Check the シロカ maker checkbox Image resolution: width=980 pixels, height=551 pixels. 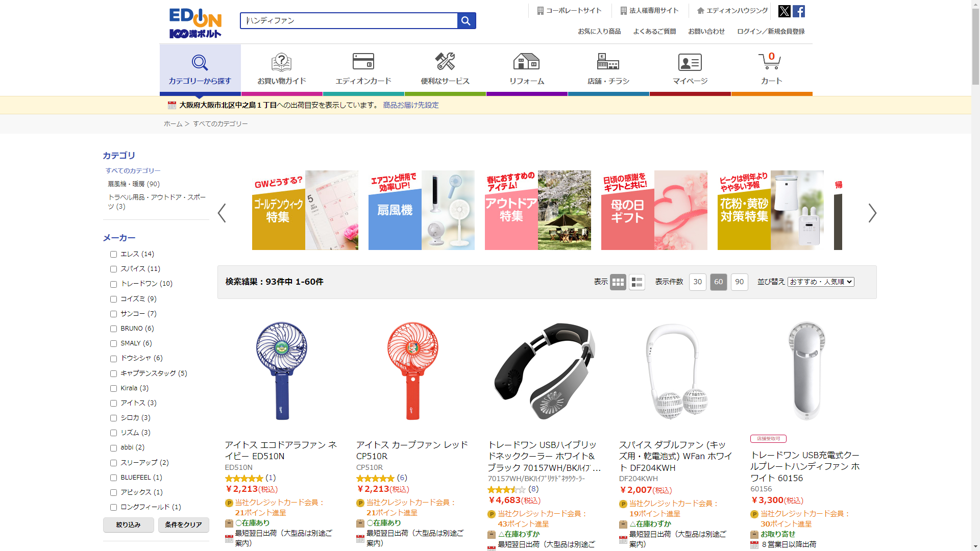(113, 418)
